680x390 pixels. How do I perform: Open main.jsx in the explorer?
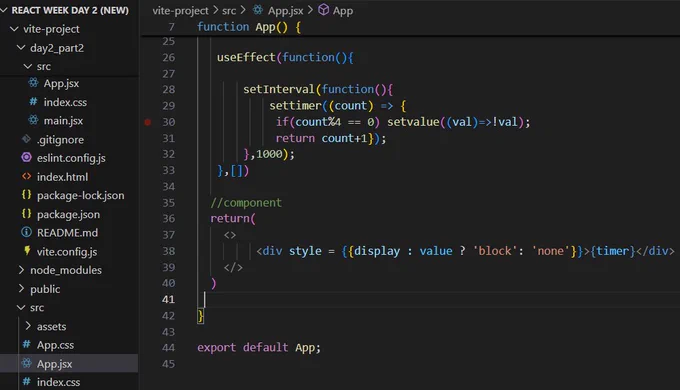pyautogui.click(x=63, y=121)
